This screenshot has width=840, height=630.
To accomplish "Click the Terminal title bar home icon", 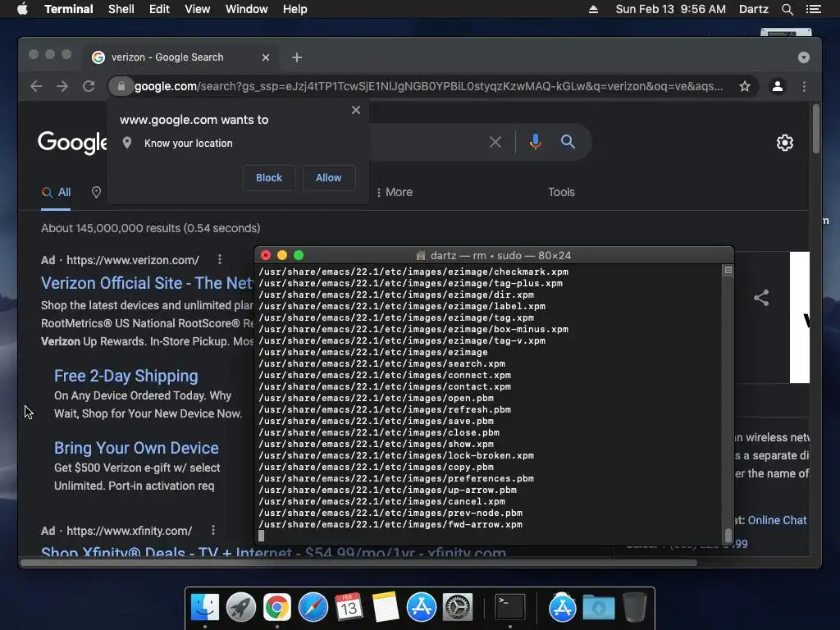I will click(x=421, y=256).
